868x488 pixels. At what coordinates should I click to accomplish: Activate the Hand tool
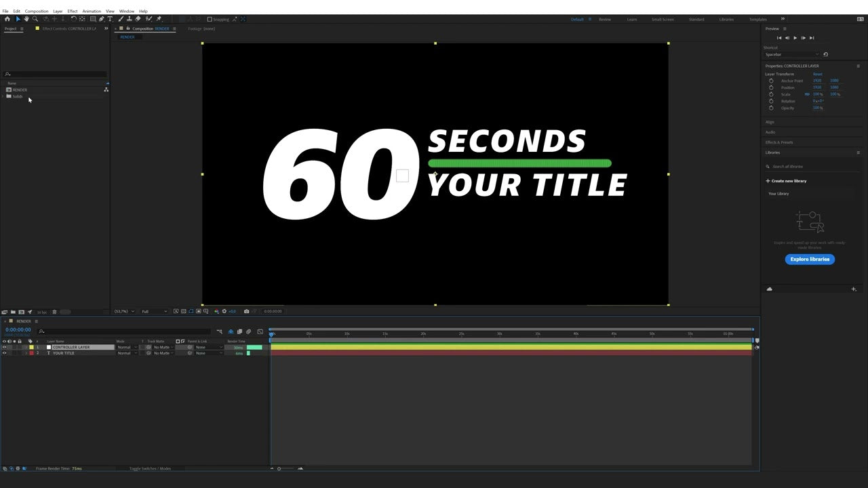(x=26, y=19)
